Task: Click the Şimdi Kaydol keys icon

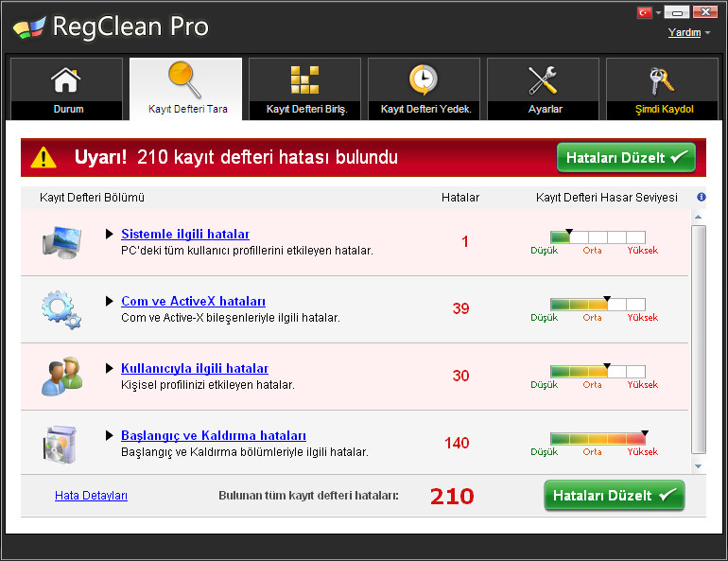Action: click(663, 79)
